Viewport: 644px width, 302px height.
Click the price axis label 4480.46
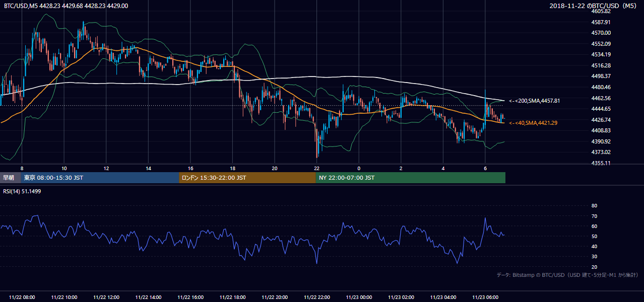[x=601, y=87]
